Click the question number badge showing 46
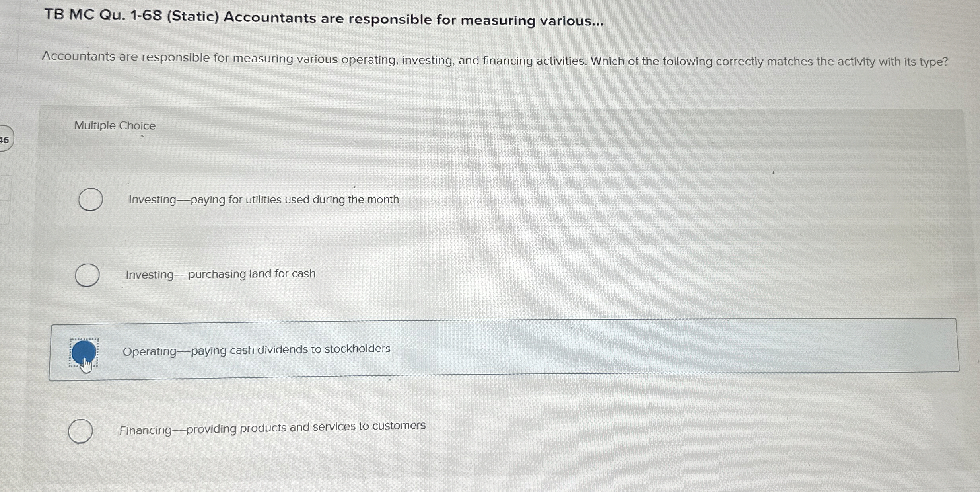The width and height of the screenshot is (980, 492). click(5, 139)
